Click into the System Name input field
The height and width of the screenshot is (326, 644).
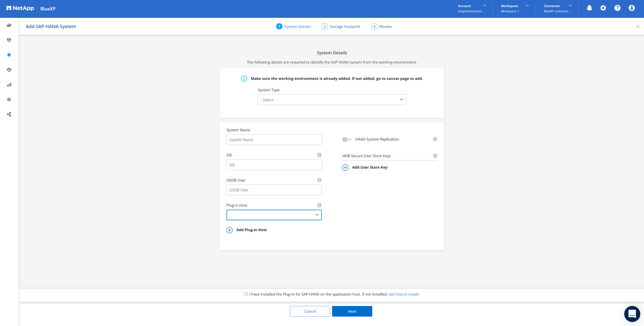(x=274, y=140)
